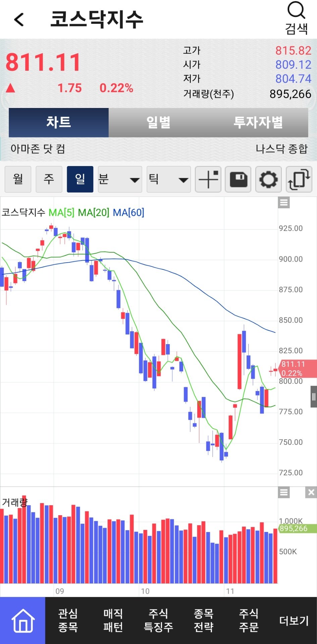Tap the 거래량 volume panel label
317x644 pixels.
tap(15, 502)
